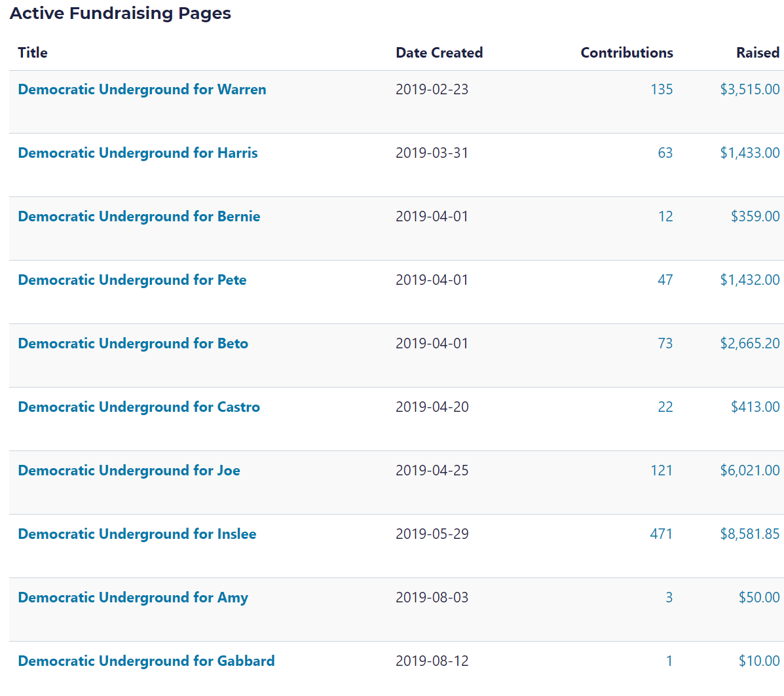Viewport: 784px width, 696px height.
Task: Click the Title column header
Action: pyautogui.click(x=33, y=53)
